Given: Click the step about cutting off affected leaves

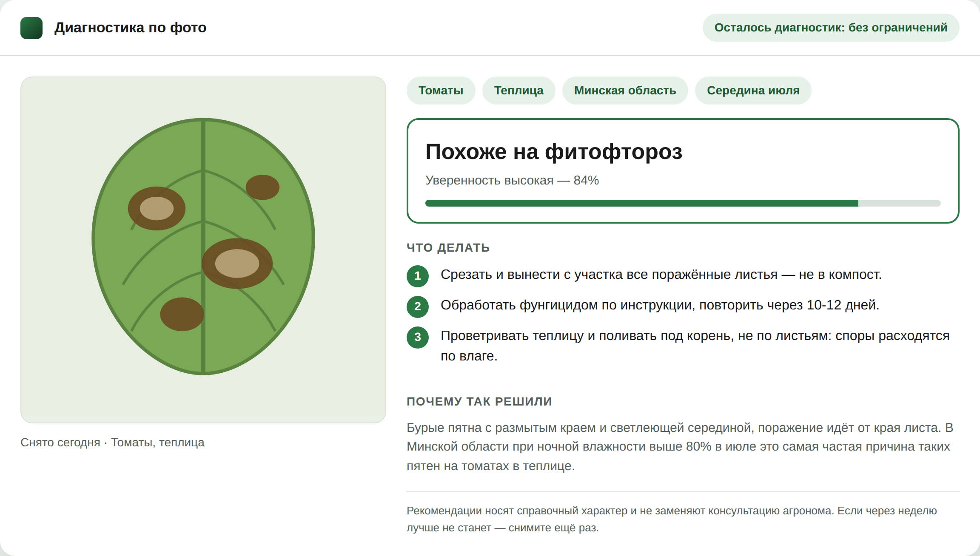Looking at the screenshot, I should point(661,275).
